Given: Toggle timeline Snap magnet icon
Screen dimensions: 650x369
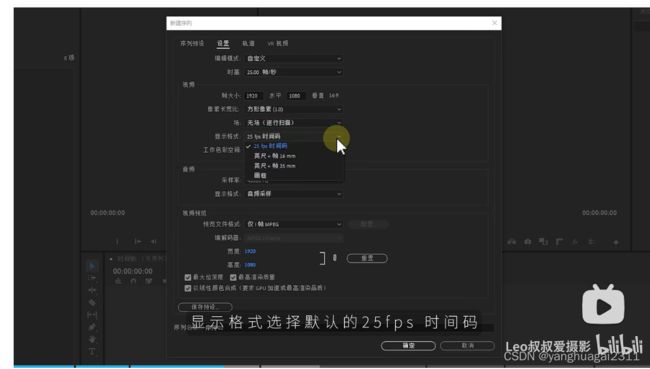Looking at the screenshot, I should click(x=133, y=281).
